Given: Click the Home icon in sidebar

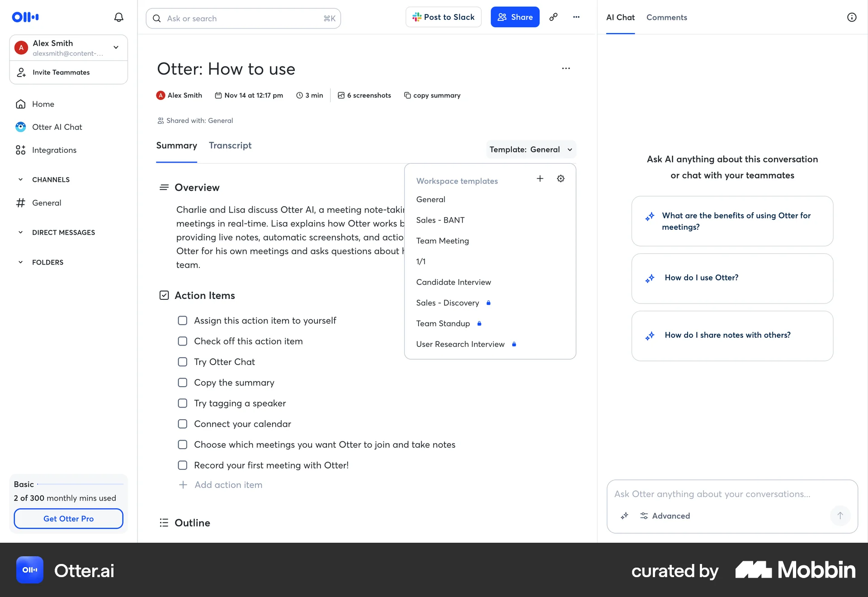Looking at the screenshot, I should [20, 104].
